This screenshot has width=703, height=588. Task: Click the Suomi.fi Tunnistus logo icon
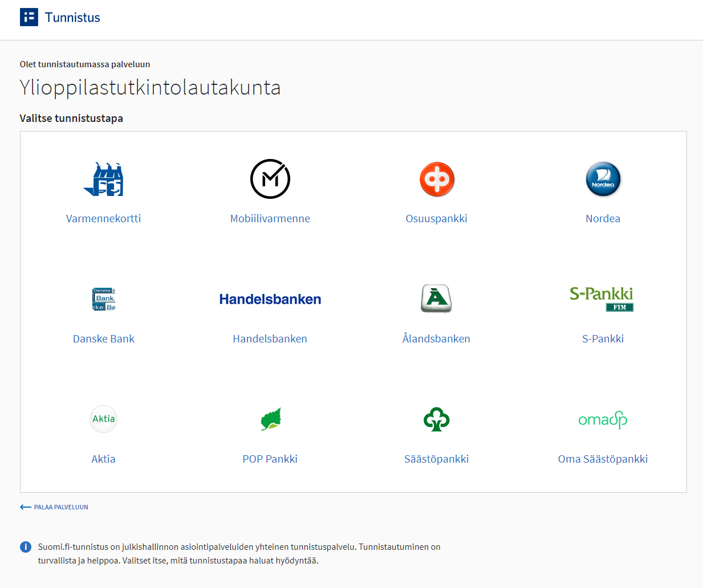click(29, 17)
